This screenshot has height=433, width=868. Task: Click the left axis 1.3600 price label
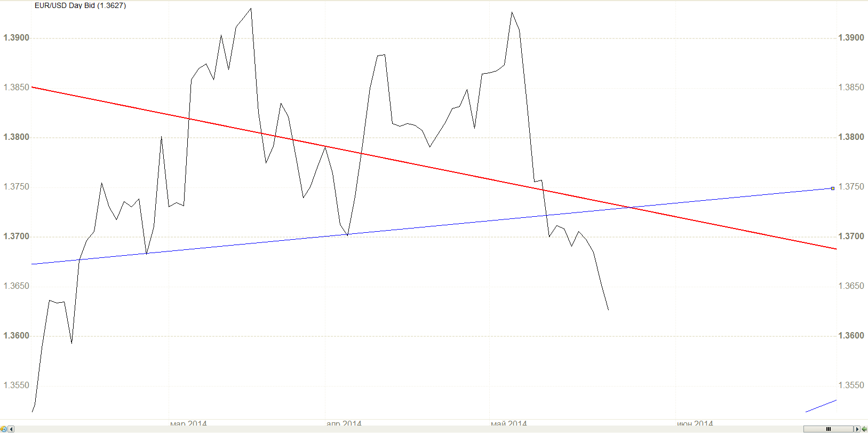pos(16,336)
